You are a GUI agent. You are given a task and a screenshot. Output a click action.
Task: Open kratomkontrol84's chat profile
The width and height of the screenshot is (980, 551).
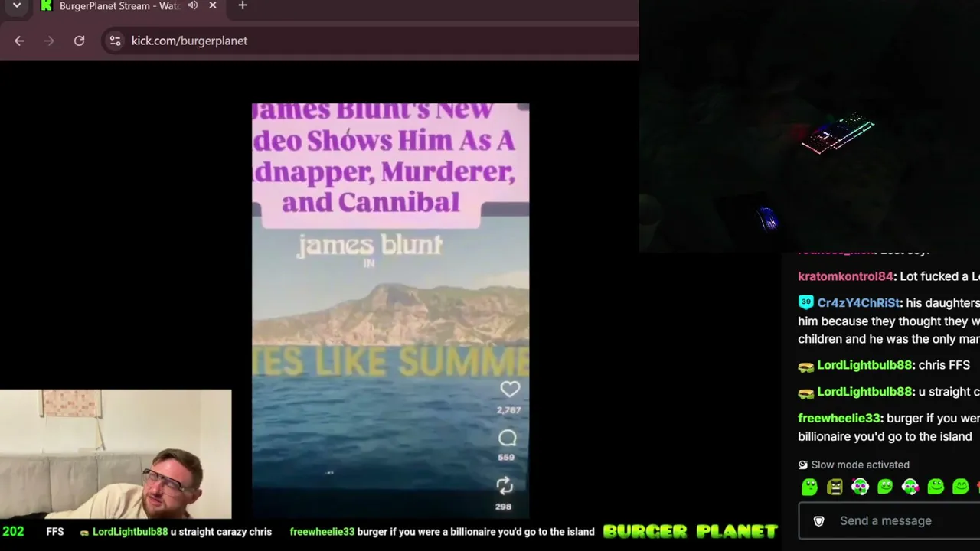[845, 276]
